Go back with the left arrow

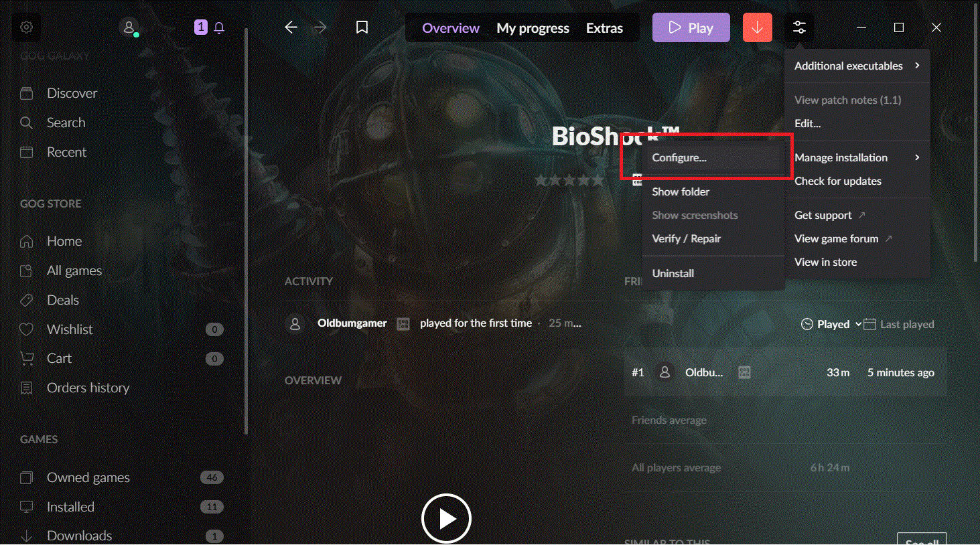coord(291,27)
